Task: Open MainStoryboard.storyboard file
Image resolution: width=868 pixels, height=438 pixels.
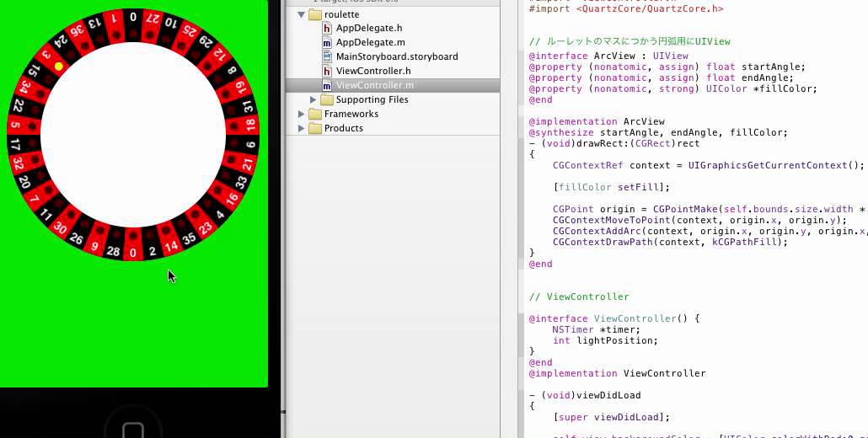Action: [x=396, y=56]
